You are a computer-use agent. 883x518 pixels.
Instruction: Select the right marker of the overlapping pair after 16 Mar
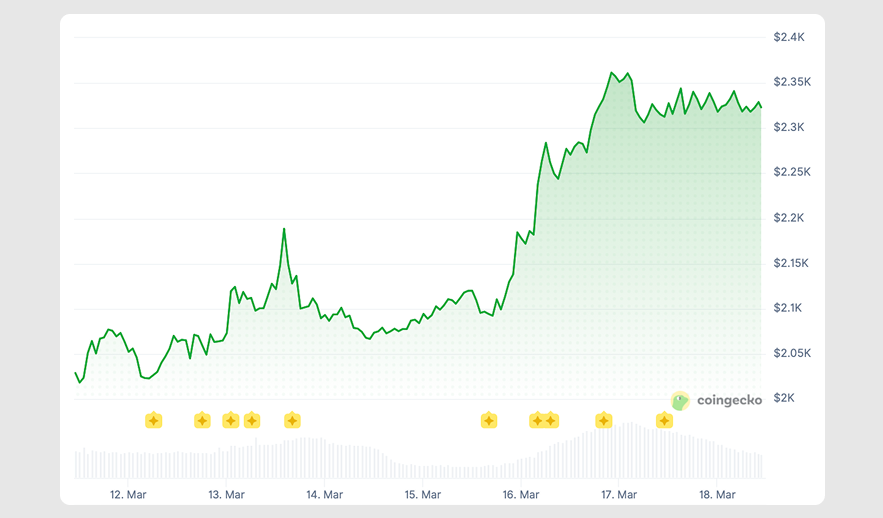[x=551, y=420]
